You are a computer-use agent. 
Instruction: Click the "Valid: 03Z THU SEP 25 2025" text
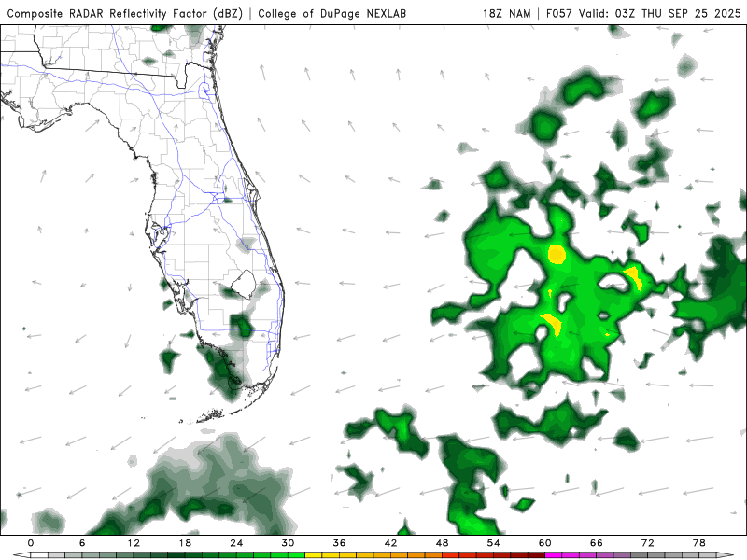tap(660, 13)
